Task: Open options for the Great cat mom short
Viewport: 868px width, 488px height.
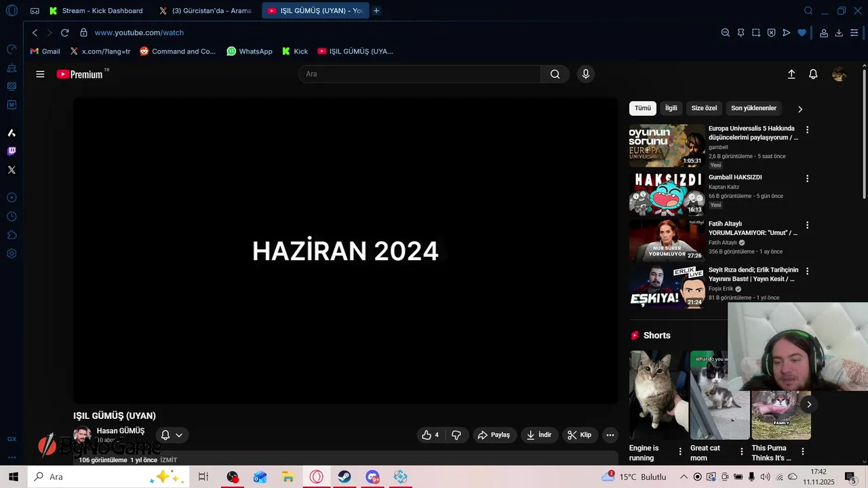Action: (x=742, y=451)
